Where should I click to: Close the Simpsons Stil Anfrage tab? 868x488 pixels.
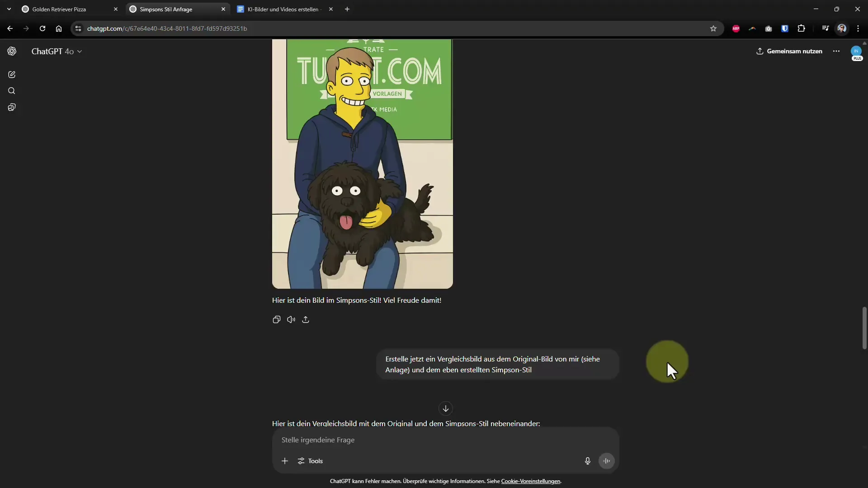click(x=223, y=9)
